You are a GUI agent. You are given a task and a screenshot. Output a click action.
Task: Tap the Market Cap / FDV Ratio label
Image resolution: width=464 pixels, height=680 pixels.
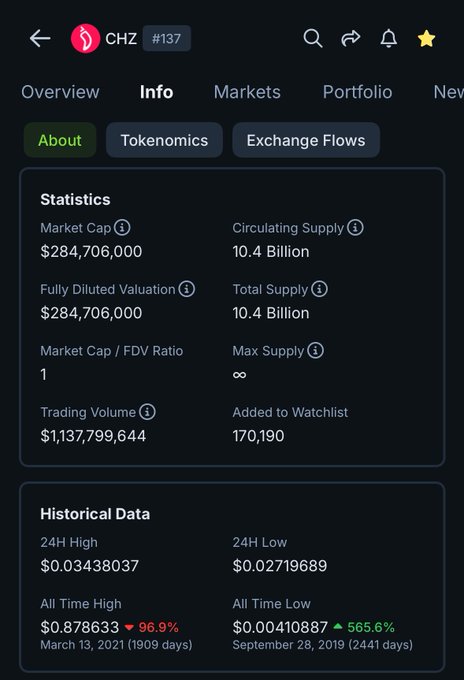(x=111, y=351)
